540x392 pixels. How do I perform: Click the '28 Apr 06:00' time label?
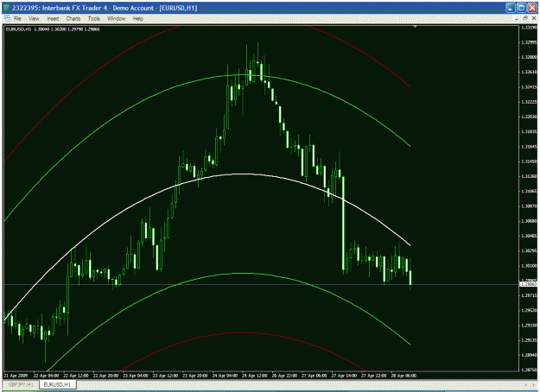[x=403, y=376]
